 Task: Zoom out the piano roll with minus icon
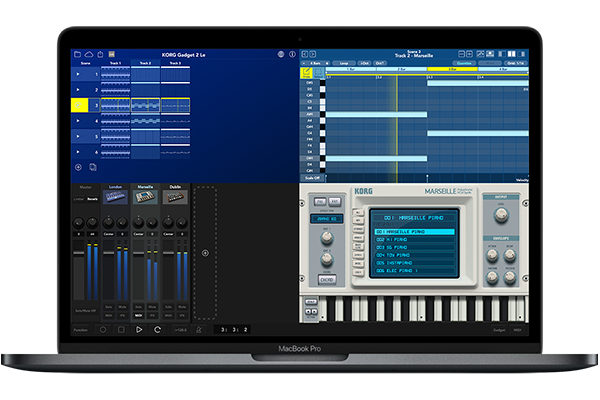[461, 54]
